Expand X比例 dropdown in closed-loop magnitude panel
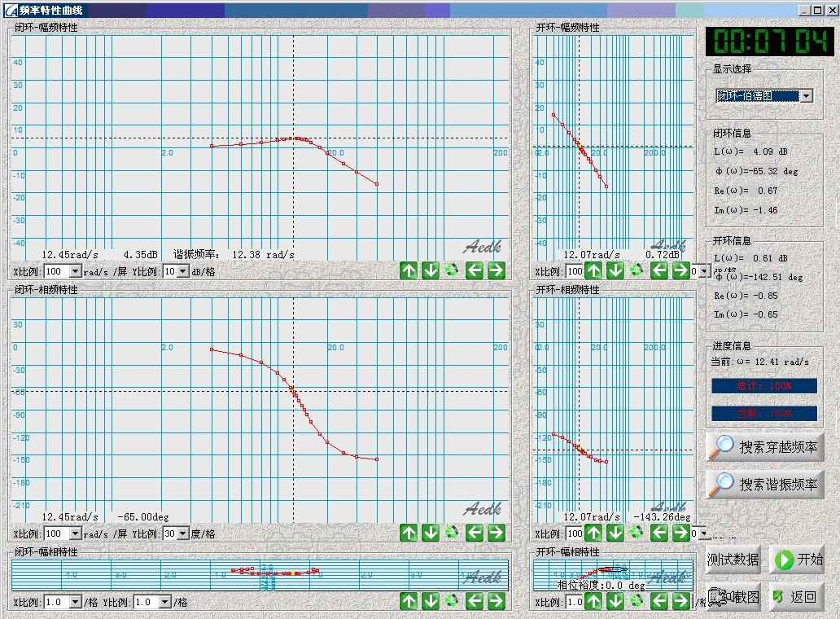This screenshot has width=840, height=619. [x=76, y=271]
